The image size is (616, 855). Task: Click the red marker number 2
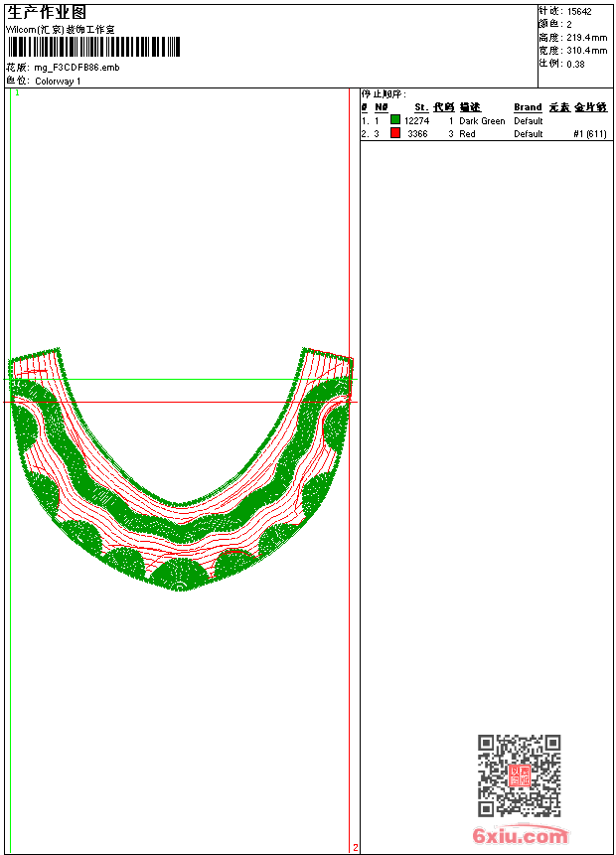(356, 847)
